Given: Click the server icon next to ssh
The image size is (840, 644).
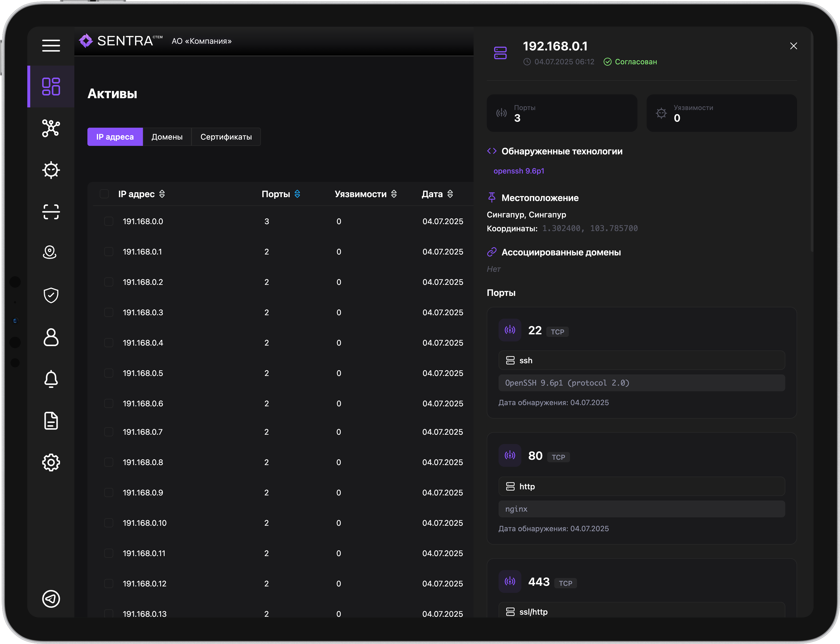Looking at the screenshot, I should [510, 360].
